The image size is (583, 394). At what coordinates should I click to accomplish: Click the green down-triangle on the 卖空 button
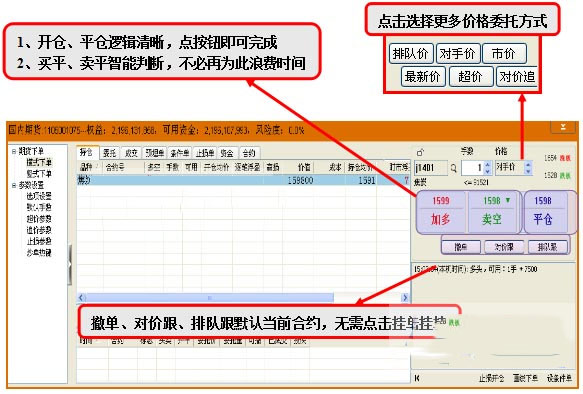tap(508, 200)
